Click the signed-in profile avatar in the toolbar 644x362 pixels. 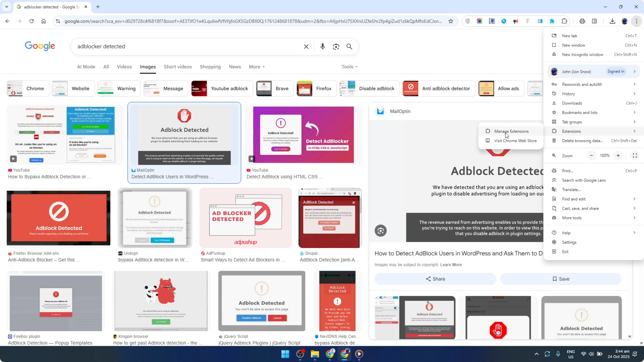[625, 21]
